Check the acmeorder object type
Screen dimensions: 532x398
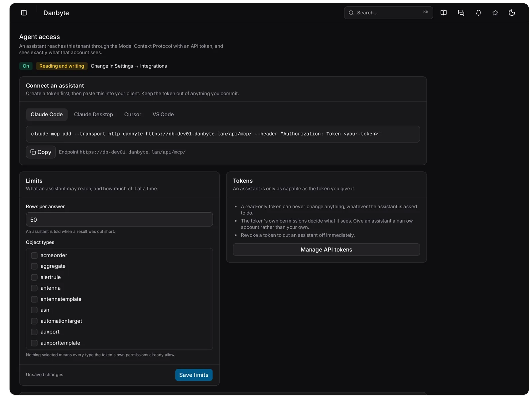[x=34, y=255]
